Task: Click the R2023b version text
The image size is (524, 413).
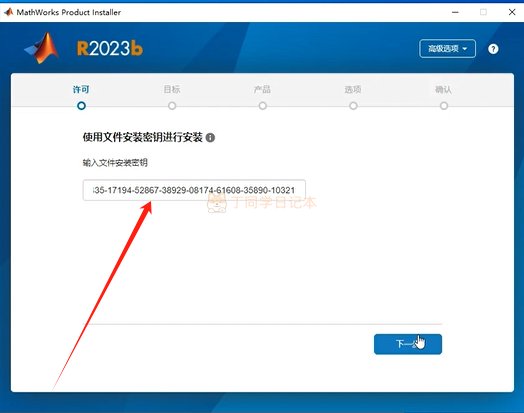Action: tap(110, 49)
